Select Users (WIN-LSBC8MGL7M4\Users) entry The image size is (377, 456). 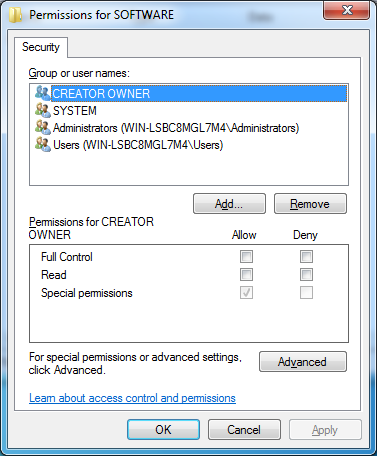(x=138, y=145)
